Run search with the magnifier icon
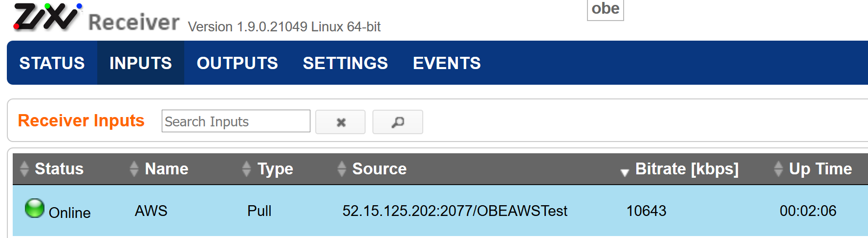This screenshot has height=238, width=868. coord(398,122)
